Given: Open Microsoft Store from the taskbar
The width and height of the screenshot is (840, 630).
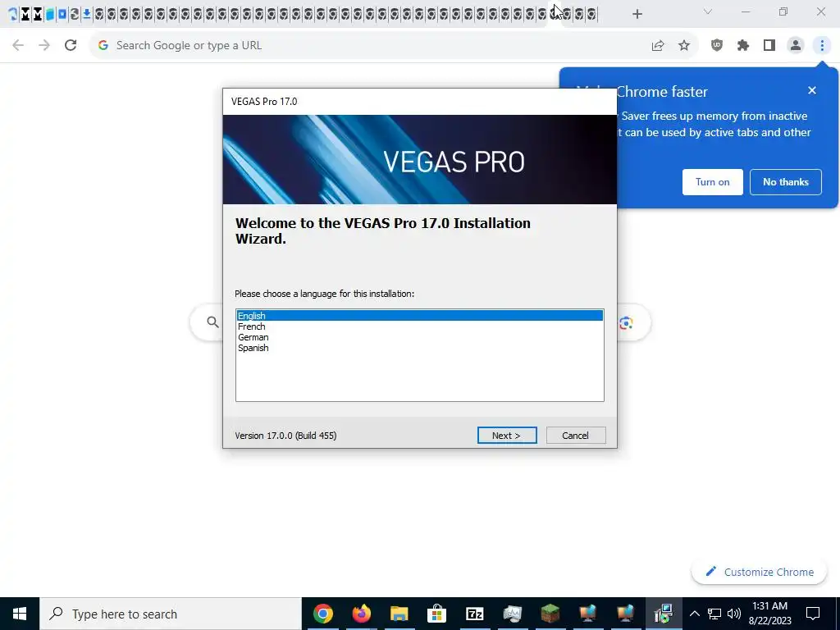Looking at the screenshot, I should click(x=436, y=614).
